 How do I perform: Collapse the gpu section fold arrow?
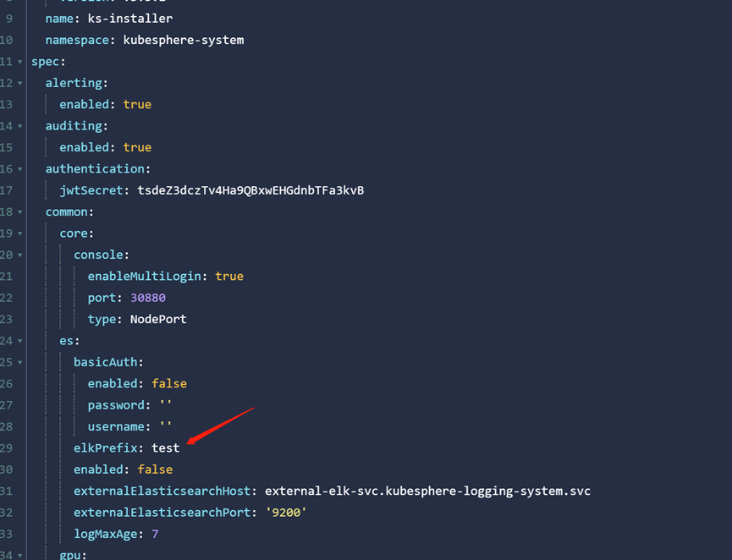point(19,555)
